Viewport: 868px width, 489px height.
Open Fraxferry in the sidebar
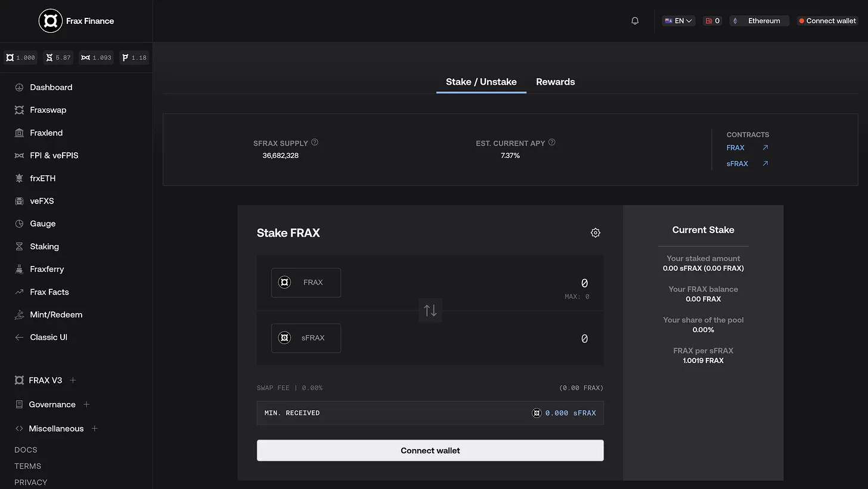pos(47,269)
